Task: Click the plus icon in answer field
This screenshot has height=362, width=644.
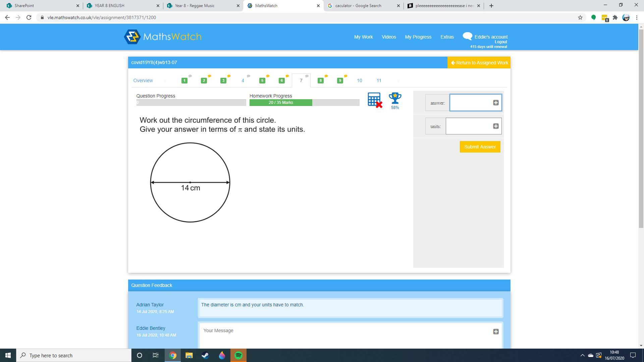Action: [496, 103]
